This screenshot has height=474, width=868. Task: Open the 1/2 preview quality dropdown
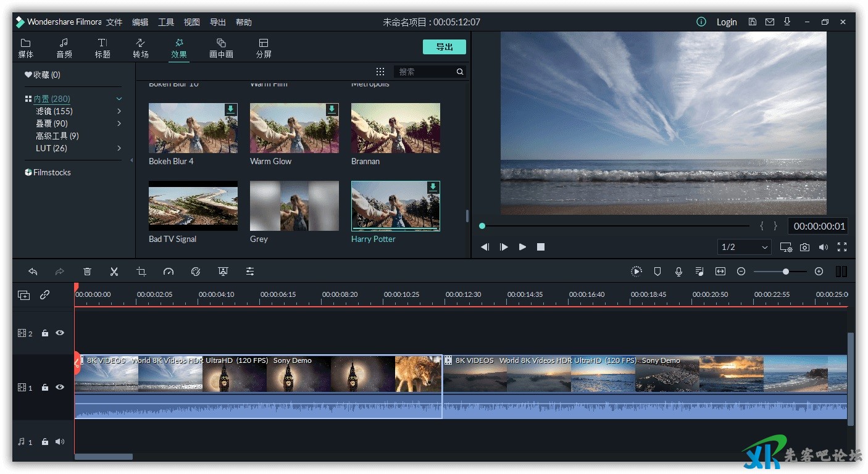coord(745,247)
